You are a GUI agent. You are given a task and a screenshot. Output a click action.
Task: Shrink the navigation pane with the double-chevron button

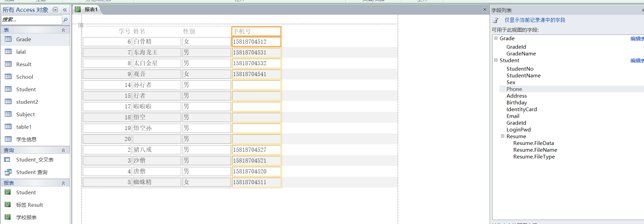tap(65, 10)
